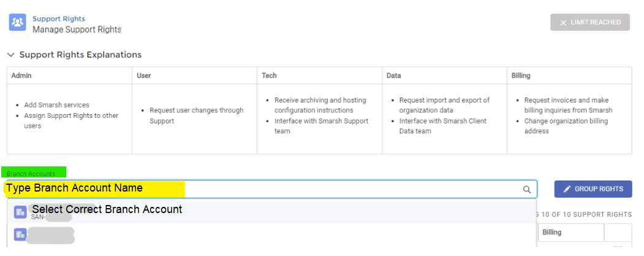Image resolution: width=644 pixels, height=256 pixels.
Task: Click building icon of second branch account result
Action: click(x=20, y=234)
